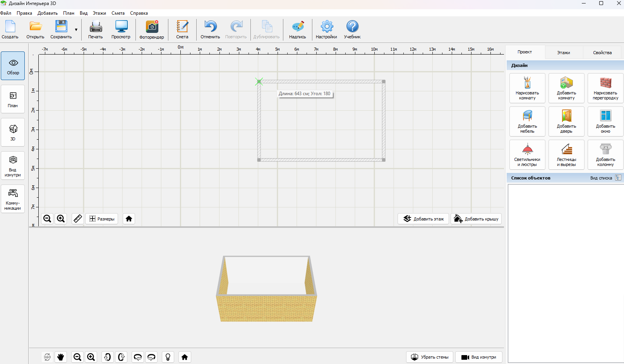Open a project with Открыть

click(35, 29)
